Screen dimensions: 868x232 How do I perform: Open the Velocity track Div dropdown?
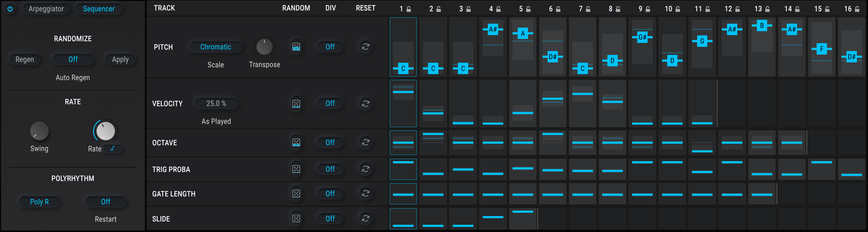[x=330, y=103]
